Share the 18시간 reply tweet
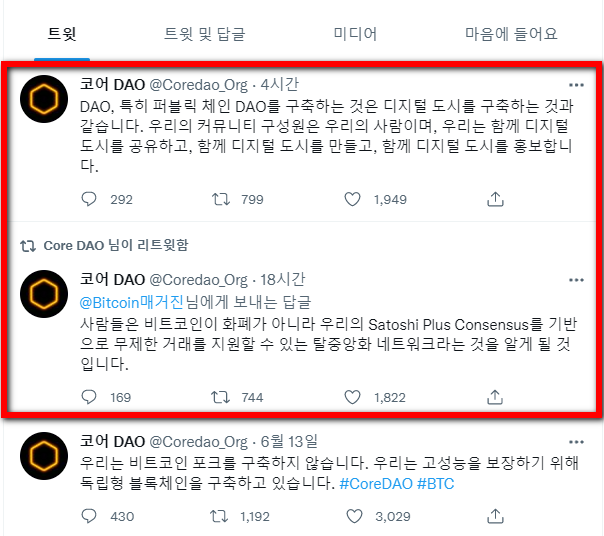604x536 pixels. (x=495, y=397)
